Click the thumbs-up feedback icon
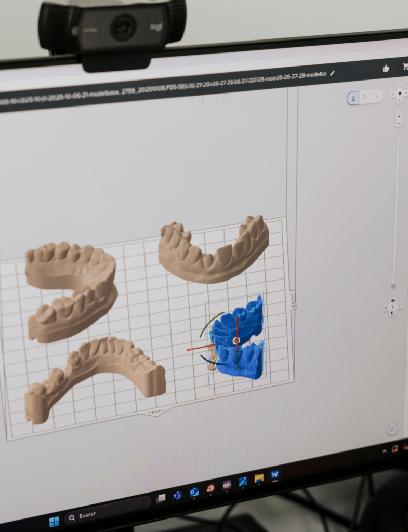The image size is (408, 532). pos(386,68)
